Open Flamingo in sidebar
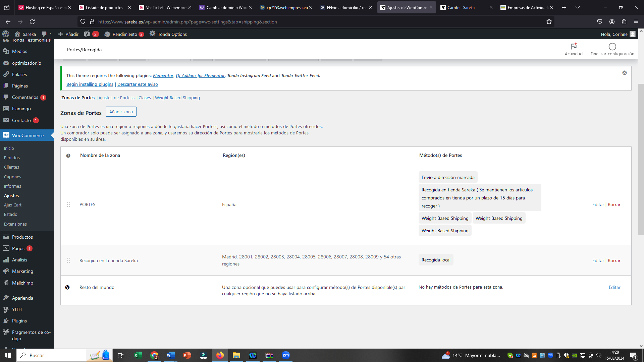Screen dimensions: 644x362 [21, 109]
